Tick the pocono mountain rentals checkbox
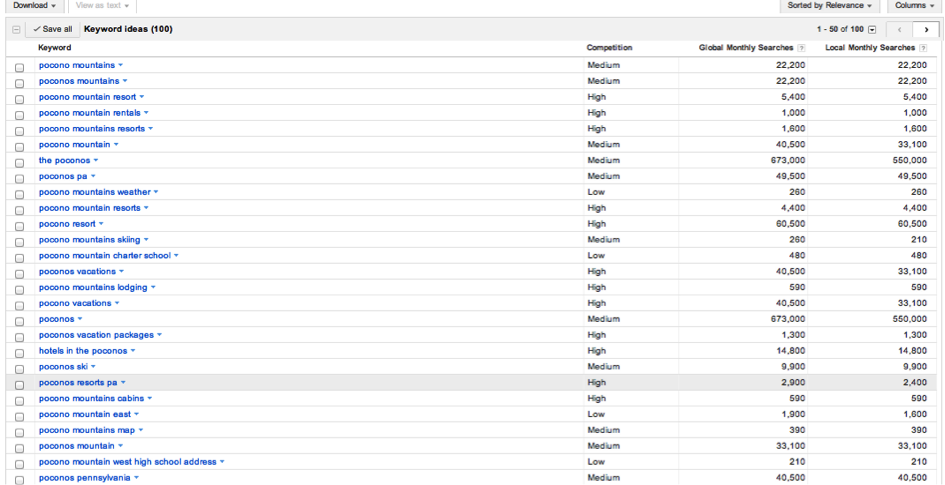The height and width of the screenshot is (485, 945). point(19,115)
